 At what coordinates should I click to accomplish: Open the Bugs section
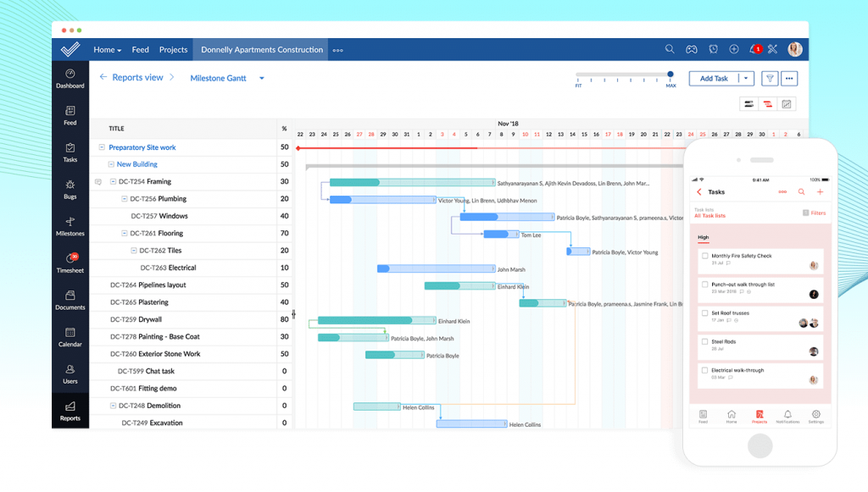pyautogui.click(x=70, y=190)
